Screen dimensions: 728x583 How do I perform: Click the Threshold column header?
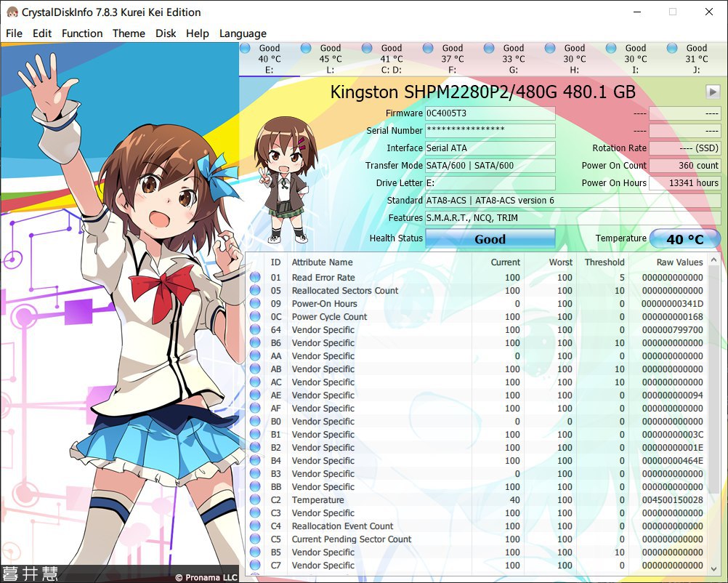pos(602,262)
